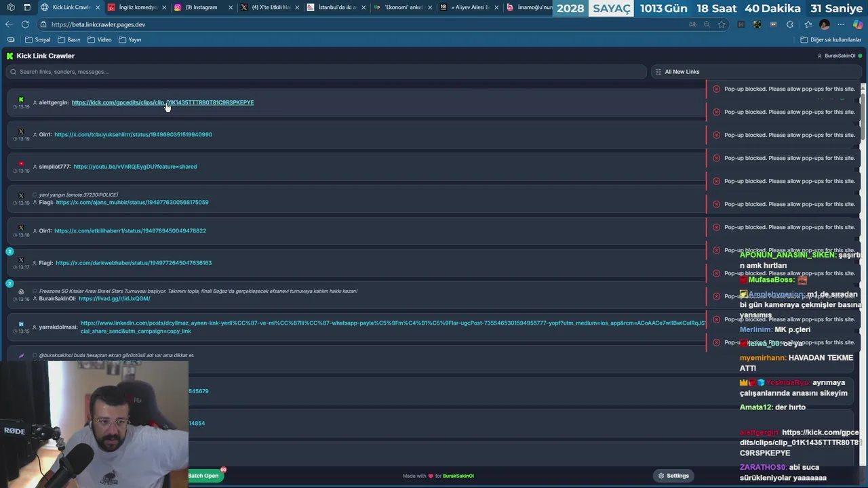The image size is (868, 488).
Task: Click the X platform icon beside the tcbuyuksehirrr link
Action: pyautogui.click(x=21, y=131)
